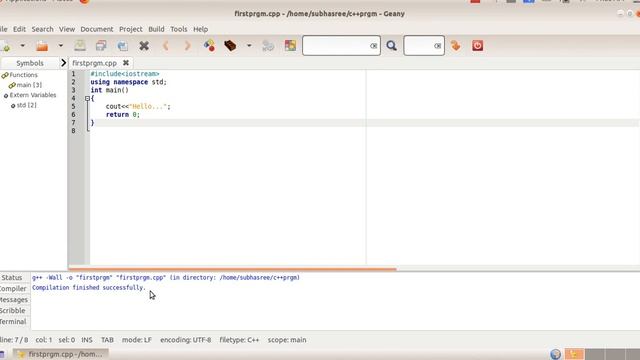This screenshot has height=360, width=640.
Task: Navigate forward with the right arrow icon
Action: pyautogui.click(x=187, y=46)
